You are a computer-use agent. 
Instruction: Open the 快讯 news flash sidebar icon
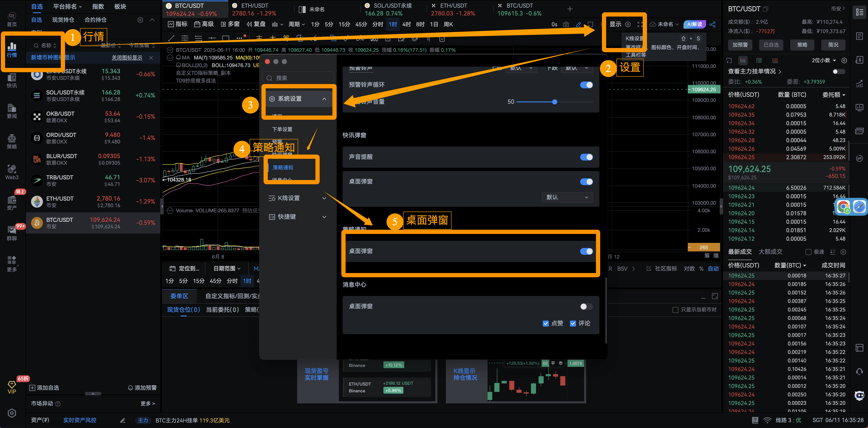click(12, 81)
